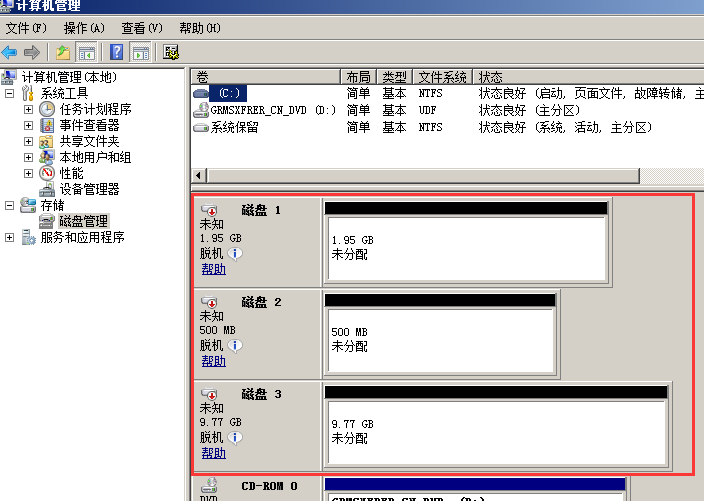Click the (C:) volume drive icon
704x501 pixels.
tap(201, 93)
